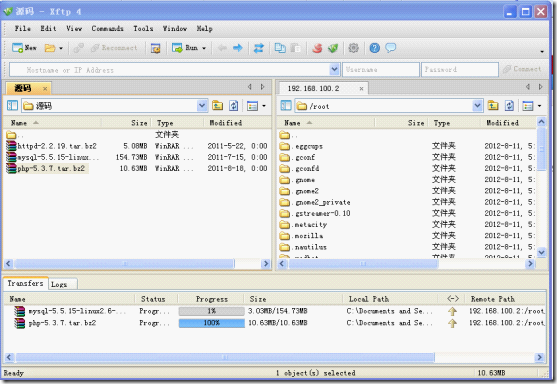Click the New session toolbar button
The height and width of the screenshot is (384, 557).
pyautogui.click(x=24, y=48)
